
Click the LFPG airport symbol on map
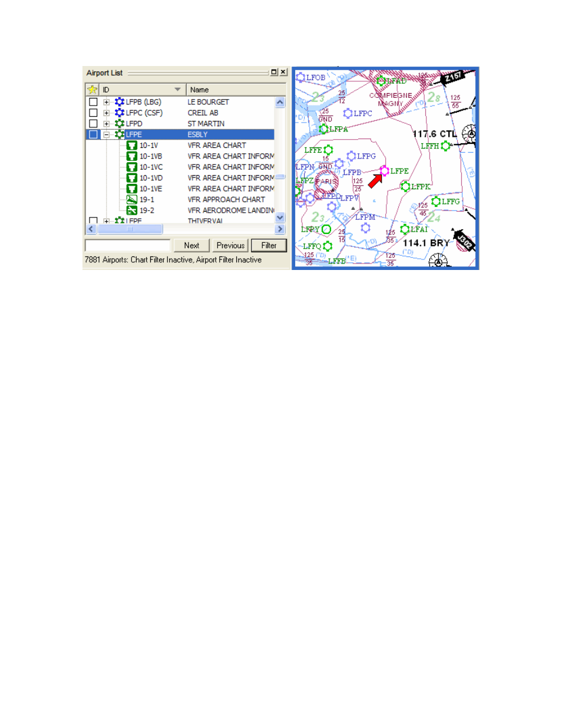click(351, 156)
